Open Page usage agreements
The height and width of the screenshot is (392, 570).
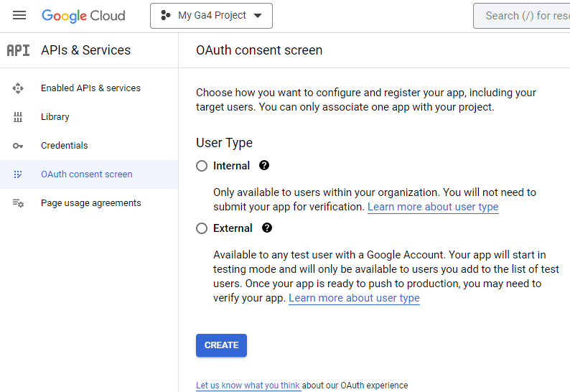tap(89, 203)
